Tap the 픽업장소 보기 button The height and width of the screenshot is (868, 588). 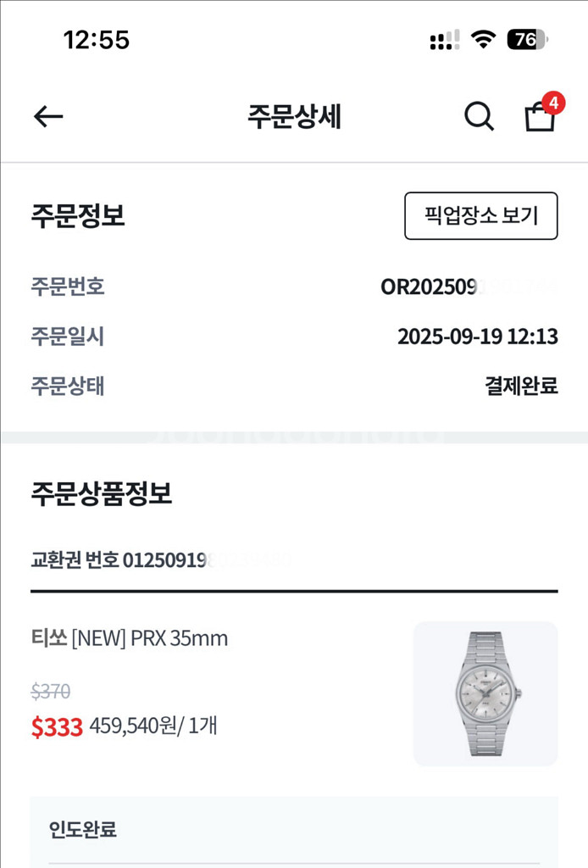click(x=480, y=216)
